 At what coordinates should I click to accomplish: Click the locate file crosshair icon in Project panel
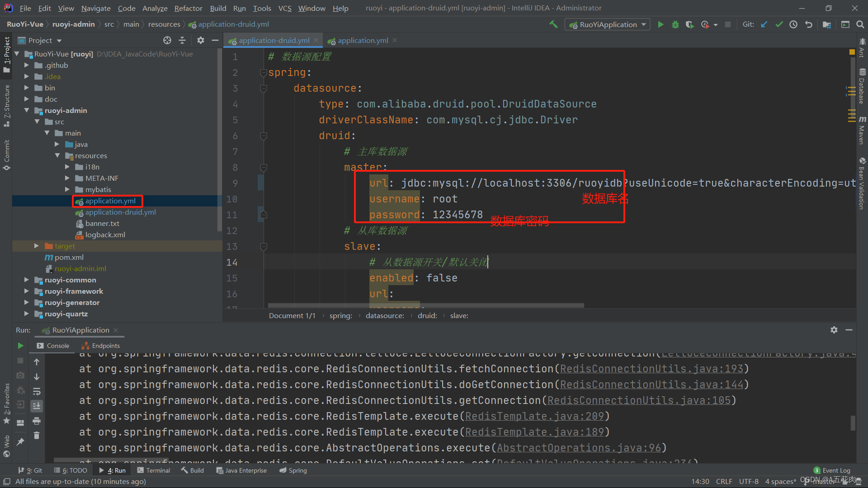[x=167, y=40]
